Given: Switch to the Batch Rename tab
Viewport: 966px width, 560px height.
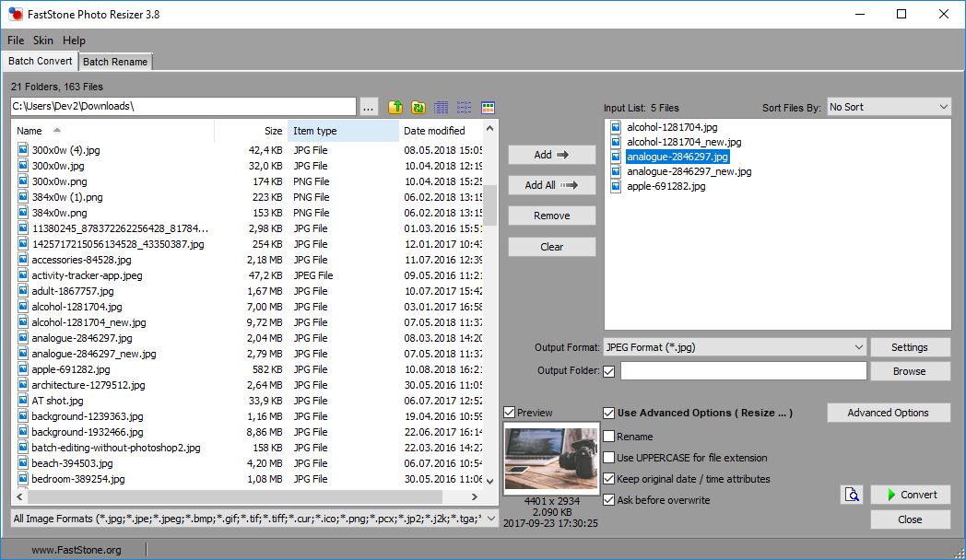Looking at the screenshot, I should click(115, 62).
